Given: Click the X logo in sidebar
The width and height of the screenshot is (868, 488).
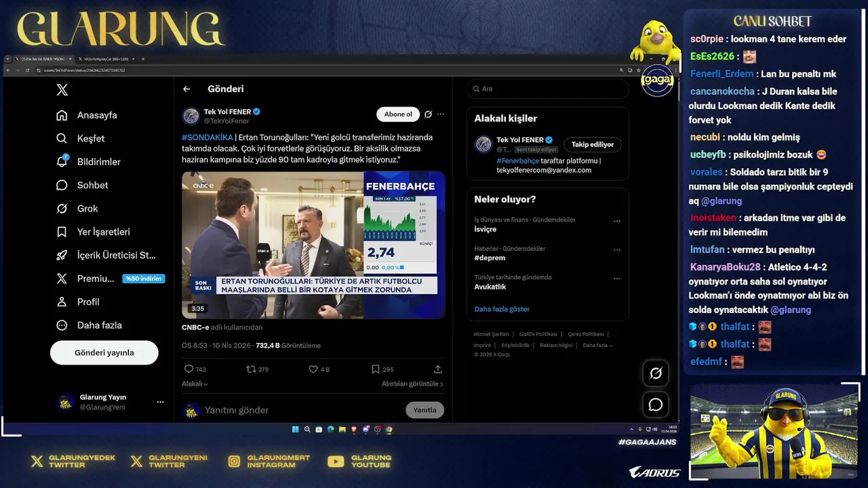Looking at the screenshot, I should pos(62,89).
